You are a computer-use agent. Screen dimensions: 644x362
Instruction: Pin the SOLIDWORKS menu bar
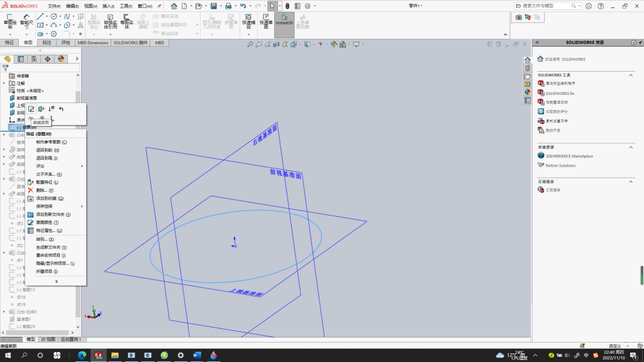pos(159,6)
